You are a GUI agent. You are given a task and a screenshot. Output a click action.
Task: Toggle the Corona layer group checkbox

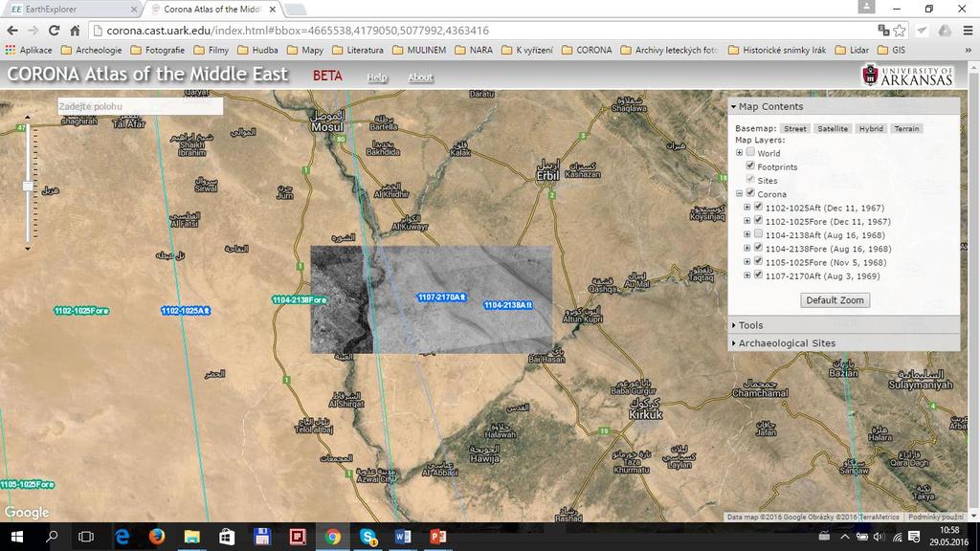(750, 193)
